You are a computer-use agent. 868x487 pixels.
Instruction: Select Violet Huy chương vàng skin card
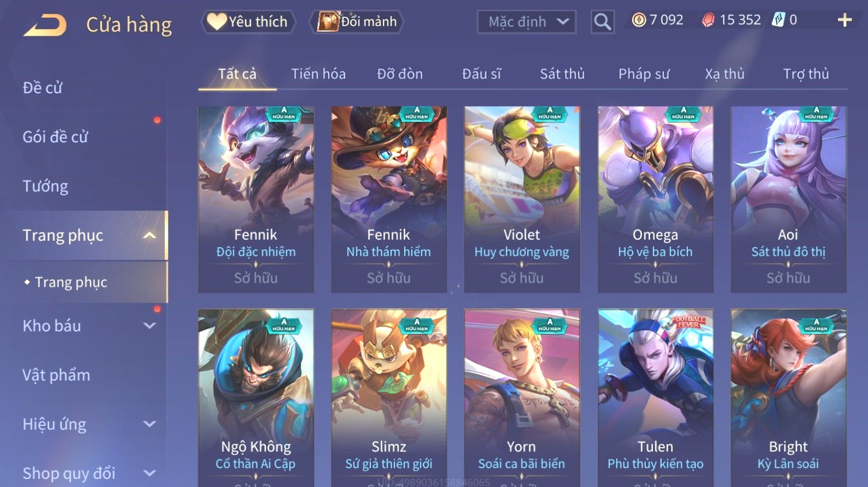[x=522, y=199]
